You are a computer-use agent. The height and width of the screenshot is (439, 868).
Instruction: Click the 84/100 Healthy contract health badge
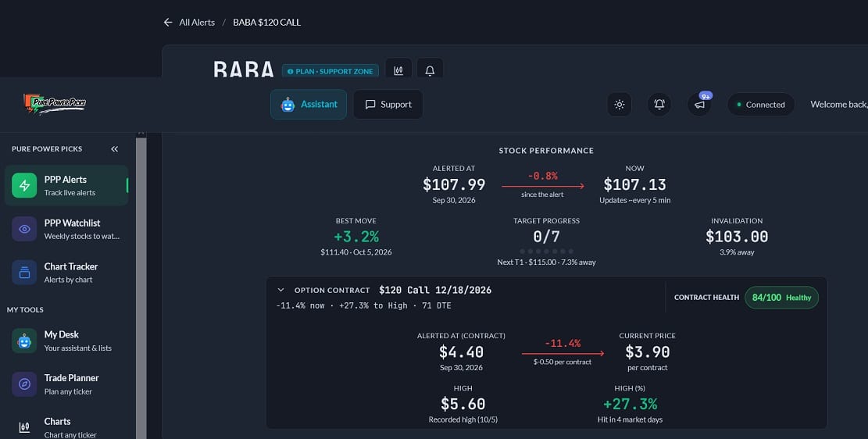[x=781, y=298]
